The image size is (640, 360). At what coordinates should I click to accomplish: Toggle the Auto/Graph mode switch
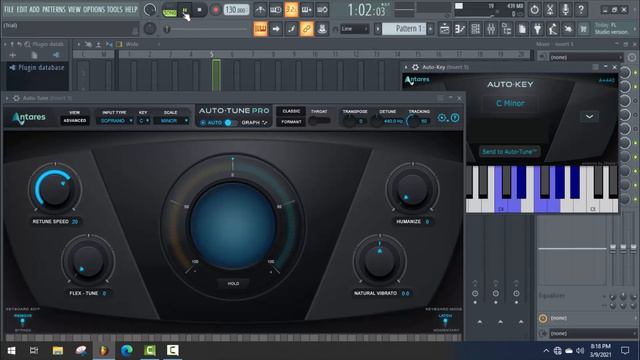coord(230,122)
